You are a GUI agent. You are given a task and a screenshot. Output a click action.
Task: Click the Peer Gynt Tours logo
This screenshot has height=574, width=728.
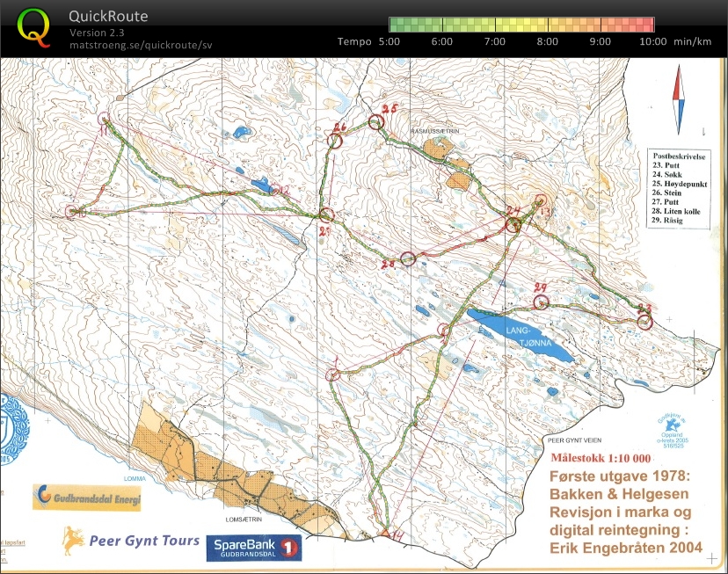point(131,541)
